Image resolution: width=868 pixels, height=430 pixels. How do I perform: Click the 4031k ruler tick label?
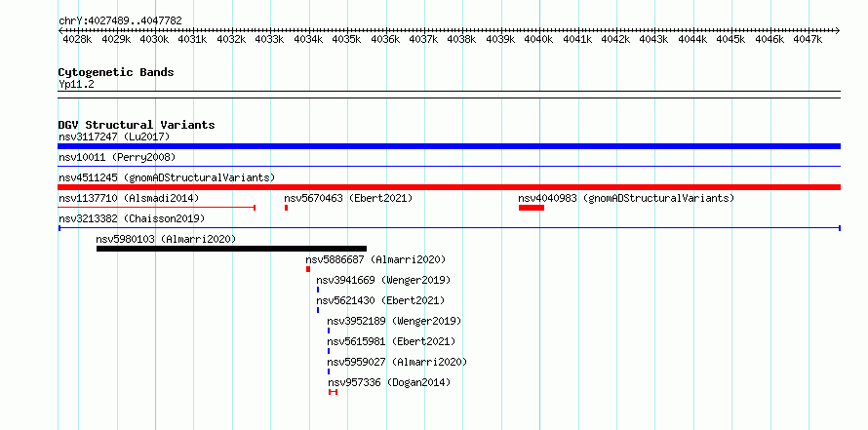click(193, 40)
